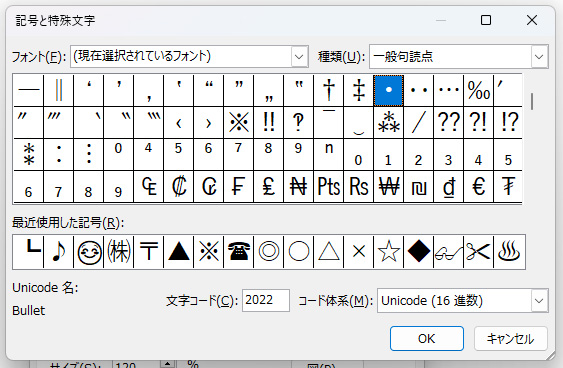
Task: Select the franc ₣ currency symbol
Action: (x=238, y=187)
